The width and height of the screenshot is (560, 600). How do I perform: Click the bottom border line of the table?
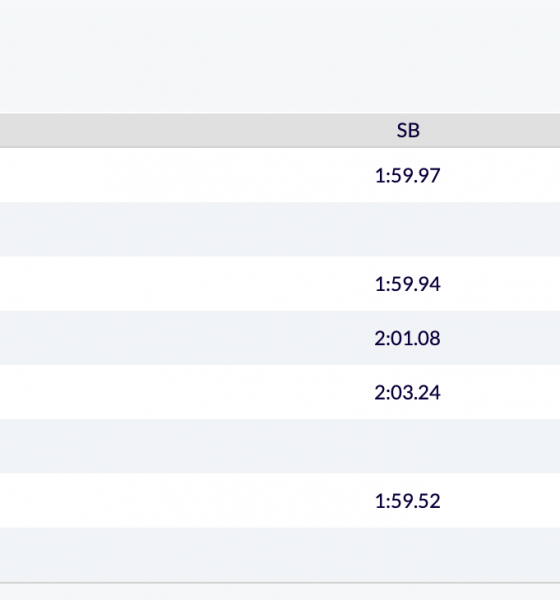(x=280, y=583)
